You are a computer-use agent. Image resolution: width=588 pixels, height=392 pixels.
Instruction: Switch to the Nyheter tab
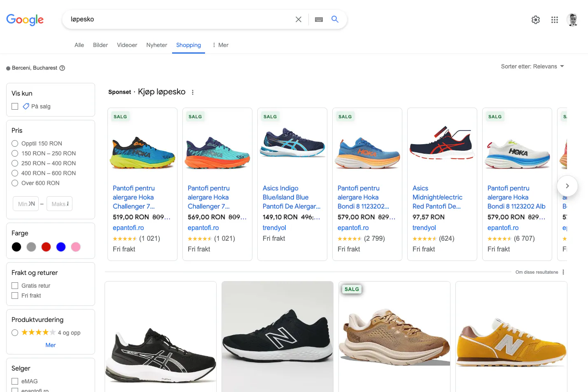(x=157, y=45)
